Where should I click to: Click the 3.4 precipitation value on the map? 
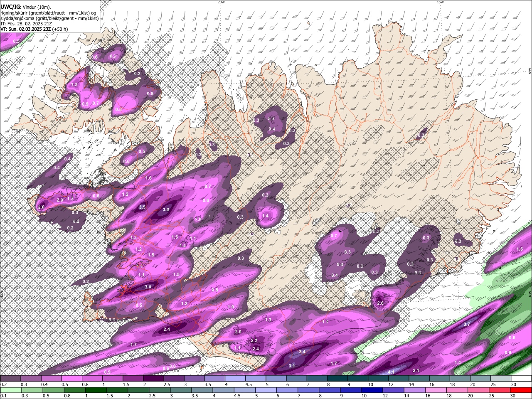[302, 352]
